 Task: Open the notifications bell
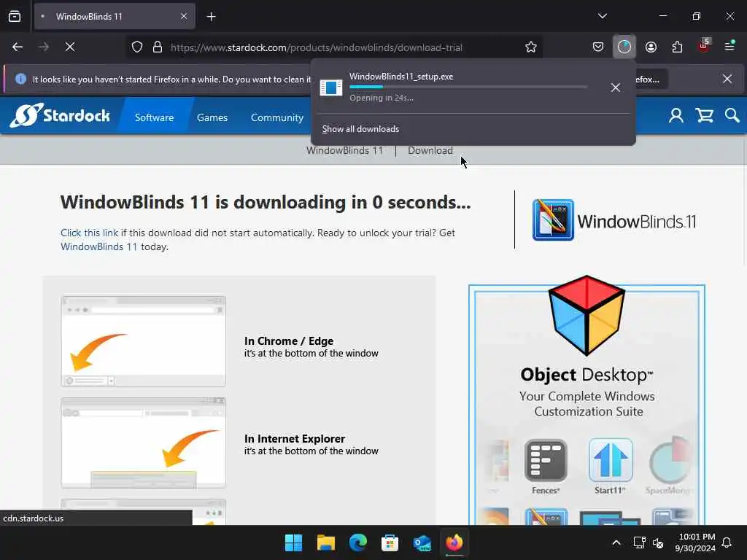(x=727, y=542)
